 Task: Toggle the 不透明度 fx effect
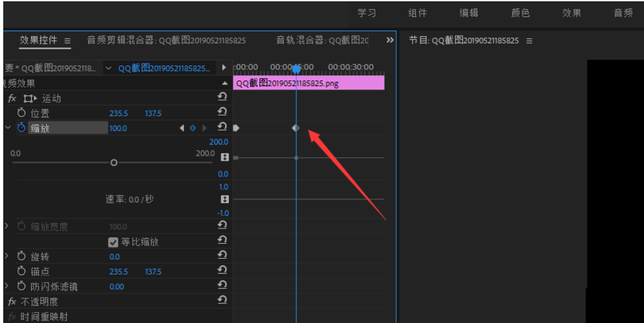[12, 302]
